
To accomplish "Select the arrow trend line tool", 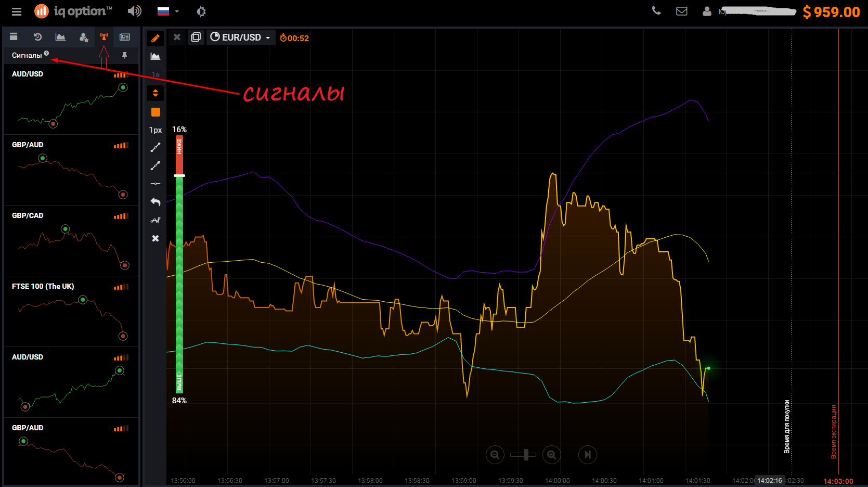I will tap(156, 165).
